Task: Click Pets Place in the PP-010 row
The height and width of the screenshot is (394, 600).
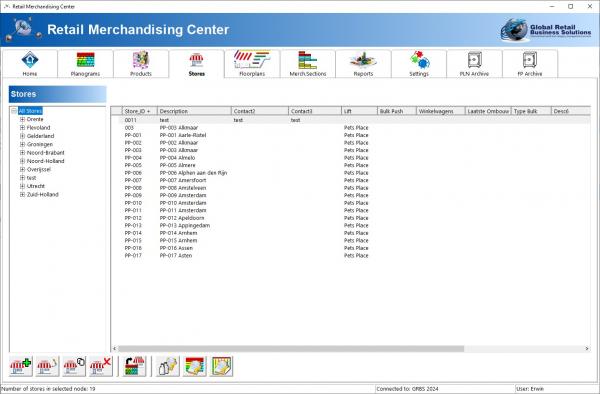Action: (356, 203)
